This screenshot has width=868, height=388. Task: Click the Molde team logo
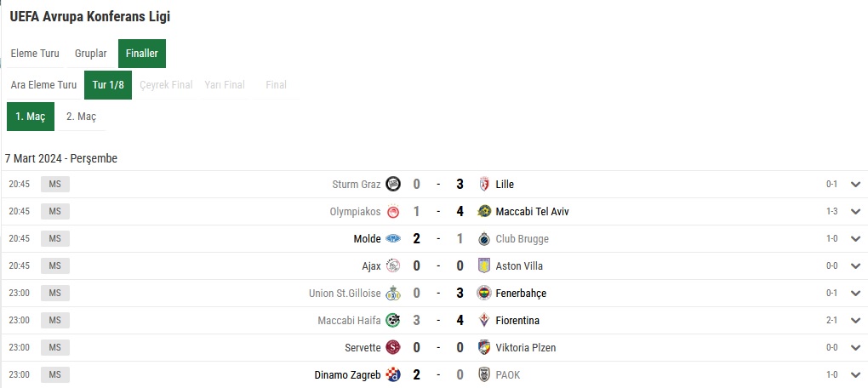(x=393, y=238)
